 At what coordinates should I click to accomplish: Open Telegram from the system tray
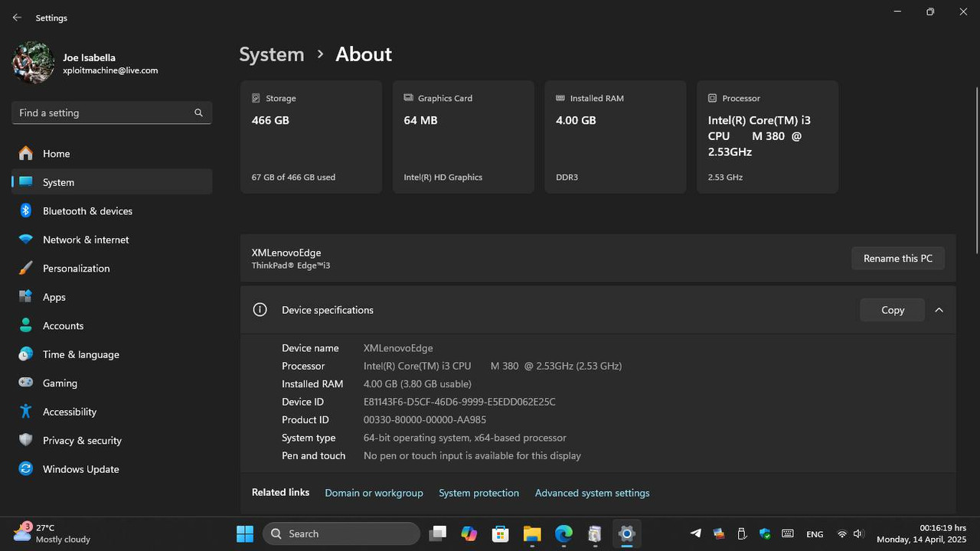695,533
